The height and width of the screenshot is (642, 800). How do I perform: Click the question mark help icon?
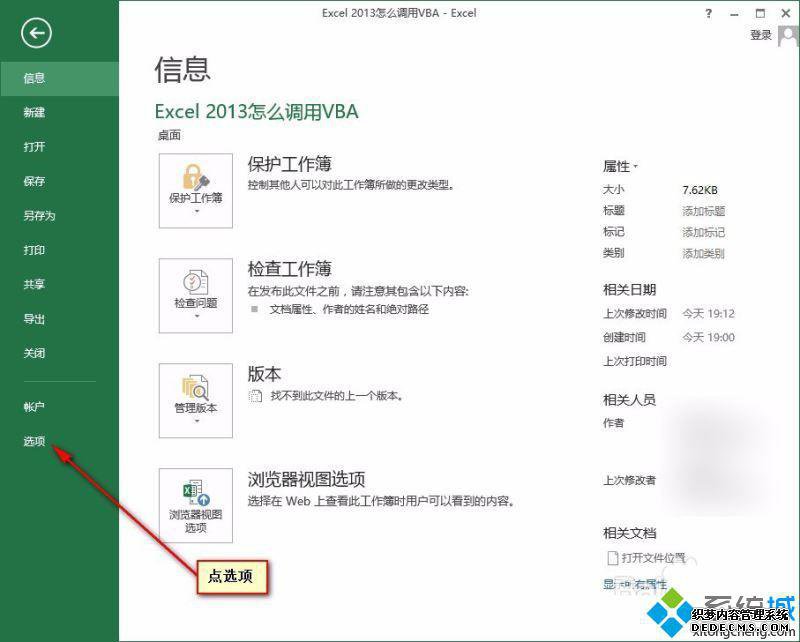708,14
